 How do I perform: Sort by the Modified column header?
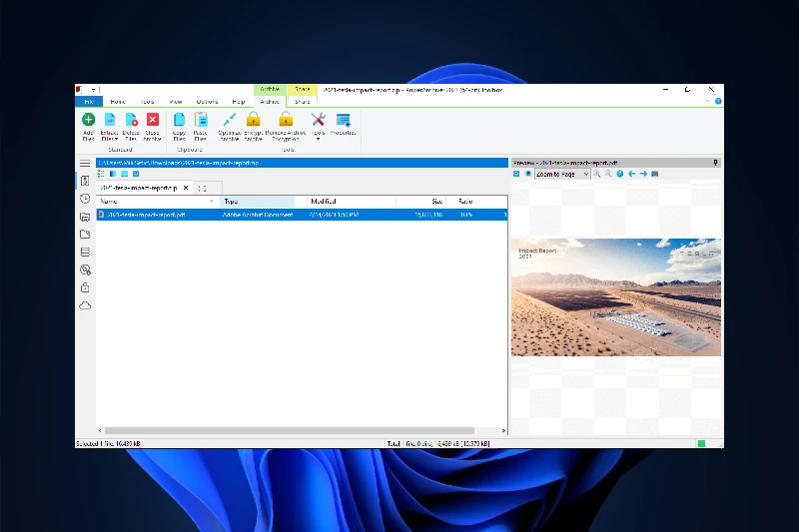tap(352, 201)
